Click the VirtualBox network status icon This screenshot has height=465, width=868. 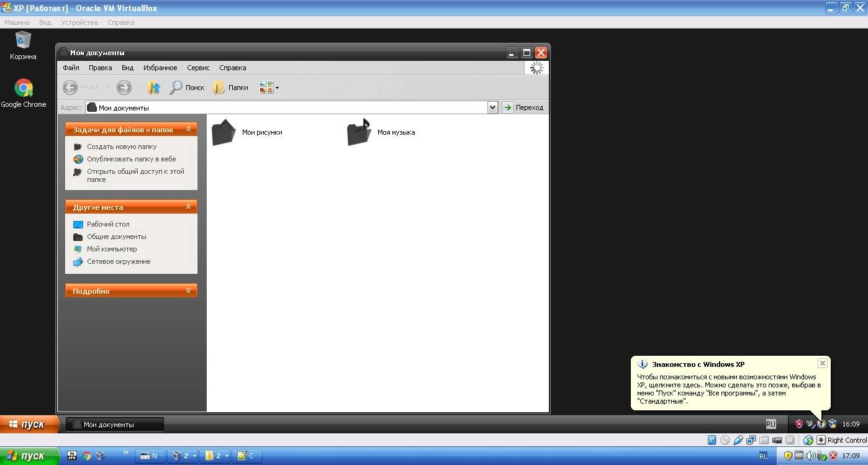click(751, 440)
